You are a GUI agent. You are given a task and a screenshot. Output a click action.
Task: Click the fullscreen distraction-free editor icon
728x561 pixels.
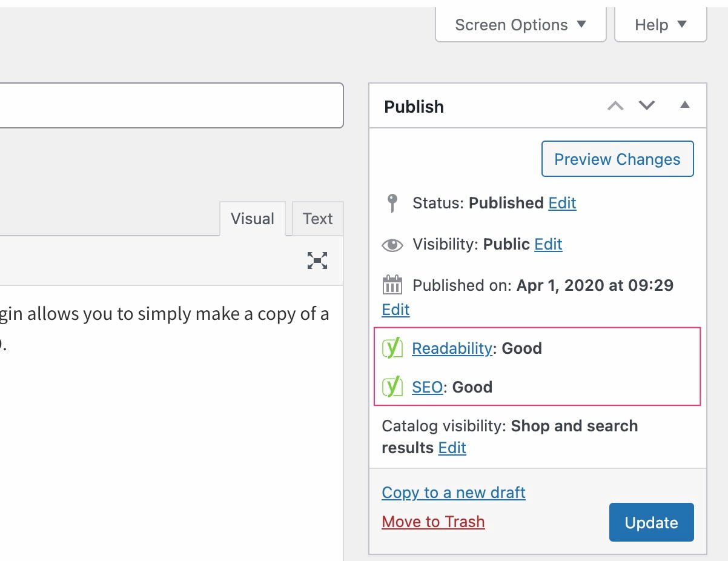[x=317, y=261]
